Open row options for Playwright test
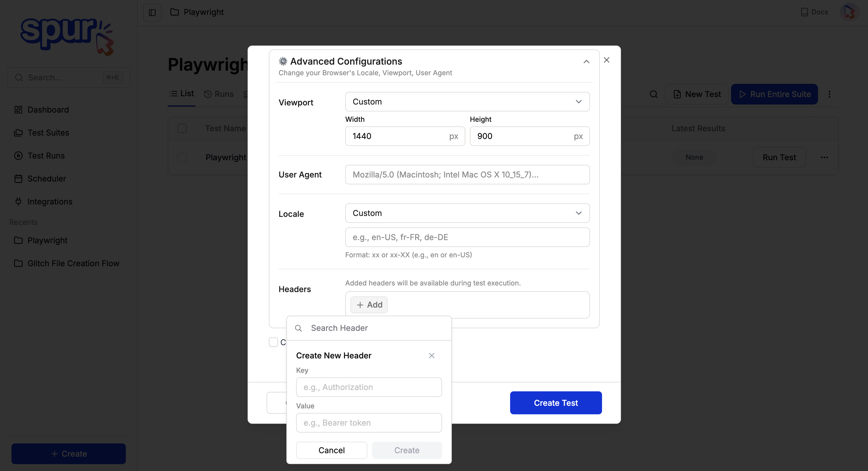The width and height of the screenshot is (868, 471). click(x=824, y=157)
